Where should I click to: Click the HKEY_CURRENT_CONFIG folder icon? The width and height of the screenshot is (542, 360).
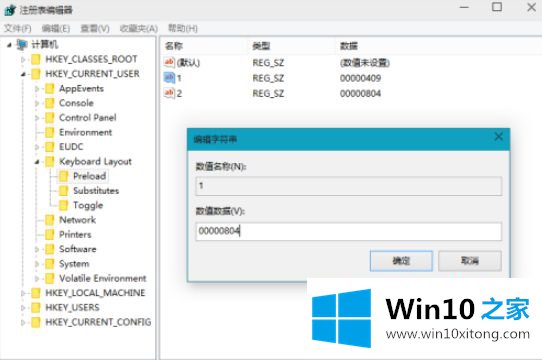(36, 322)
